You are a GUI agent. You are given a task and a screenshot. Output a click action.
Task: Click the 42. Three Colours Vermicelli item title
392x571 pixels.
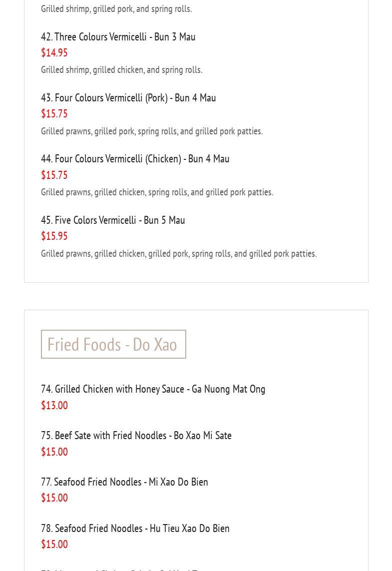point(118,36)
